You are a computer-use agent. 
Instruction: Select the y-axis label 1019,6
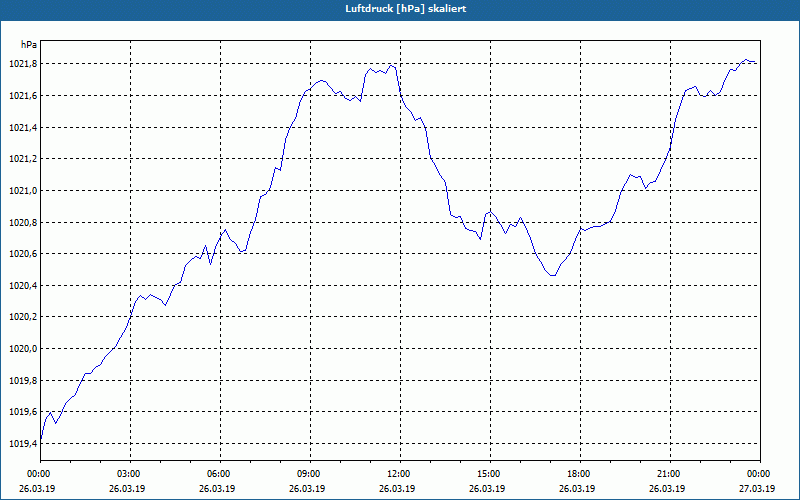click(x=23, y=412)
